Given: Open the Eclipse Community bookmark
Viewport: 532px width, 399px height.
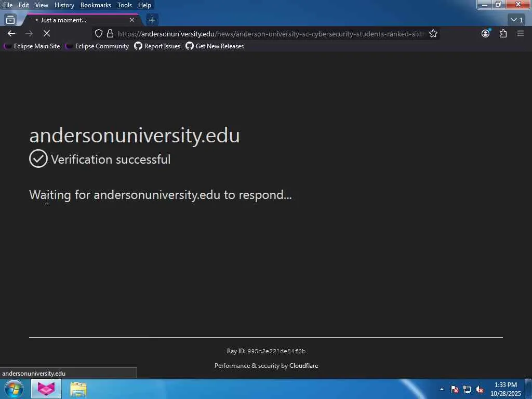Looking at the screenshot, I should coord(97,46).
